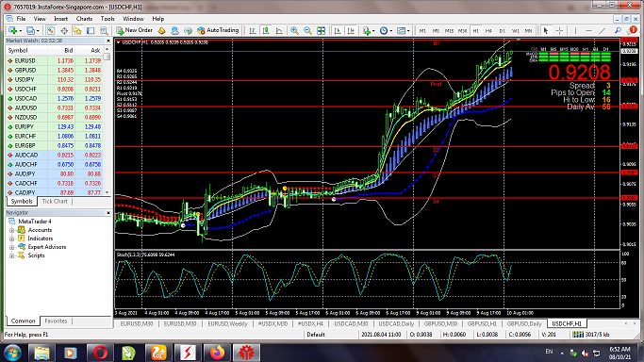Expand the Scripts tree node

12,255
